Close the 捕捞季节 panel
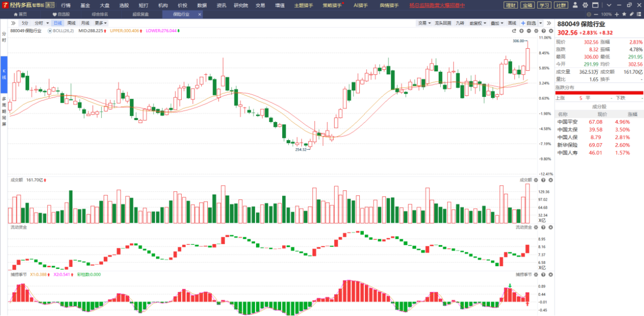The height and width of the screenshot is (316, 644). tap(550, 274)
